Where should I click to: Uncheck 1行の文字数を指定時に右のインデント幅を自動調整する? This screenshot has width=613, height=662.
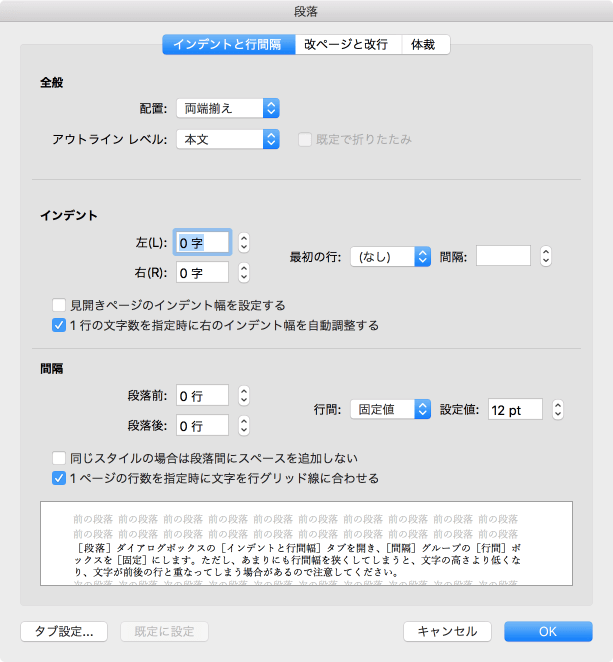[x=59, y=325]
